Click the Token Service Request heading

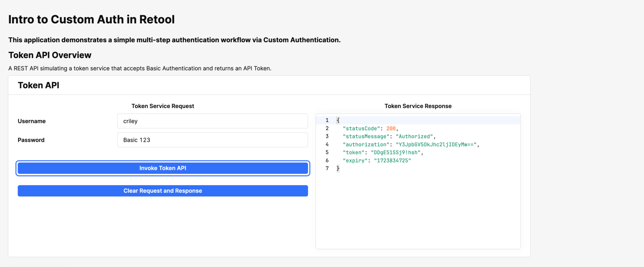pyautogui.click(x=163, y=106)
